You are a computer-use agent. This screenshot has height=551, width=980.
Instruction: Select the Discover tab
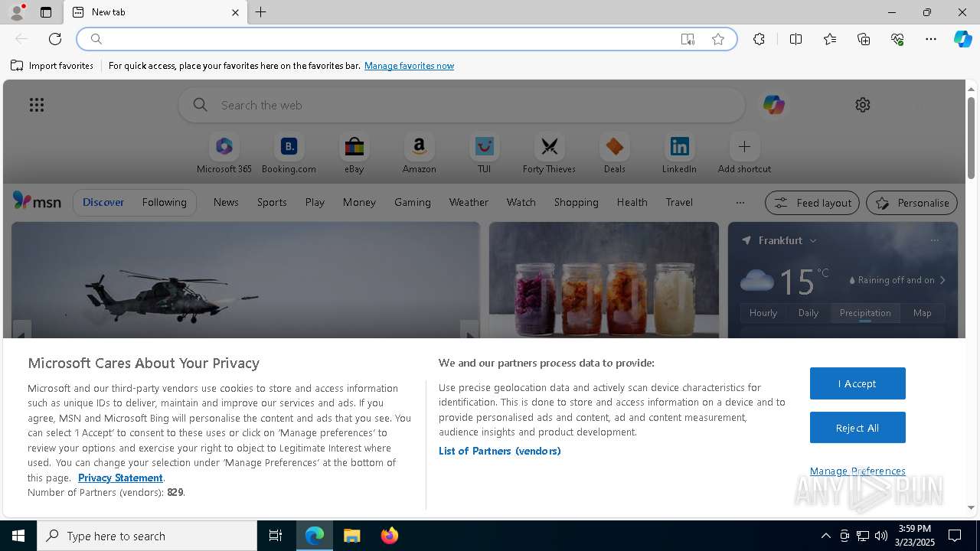[x=103, y=202]
